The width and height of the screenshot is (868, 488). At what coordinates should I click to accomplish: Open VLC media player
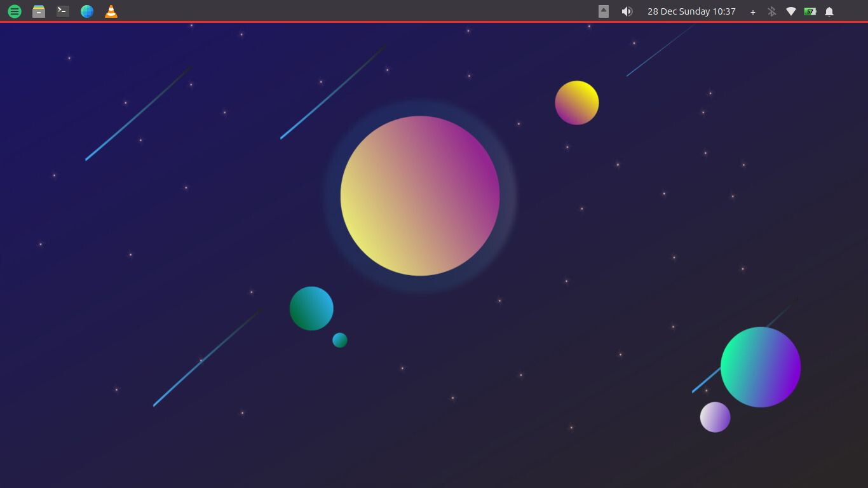coord(111,11)
